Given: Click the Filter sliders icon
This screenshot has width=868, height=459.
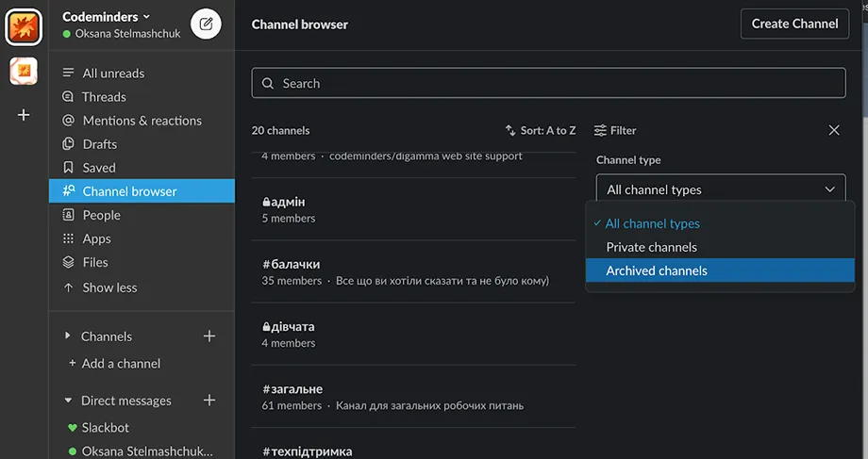Looking at the screenshot, I should click(x=600, y=130).
